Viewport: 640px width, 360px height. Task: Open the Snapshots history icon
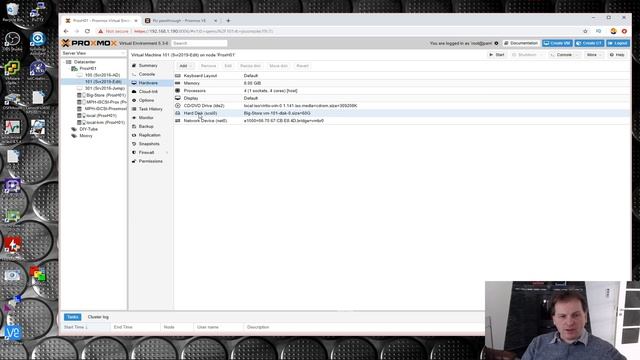(134, 144)
